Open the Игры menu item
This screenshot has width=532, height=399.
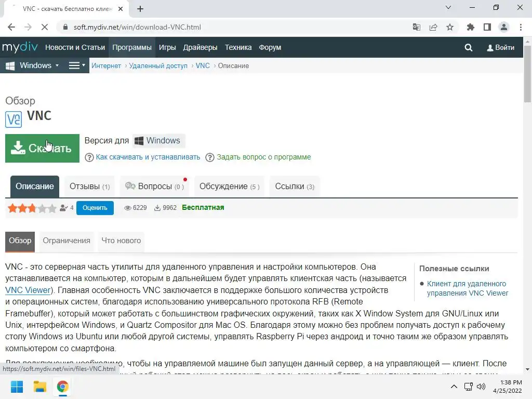(x=167, y=47)
